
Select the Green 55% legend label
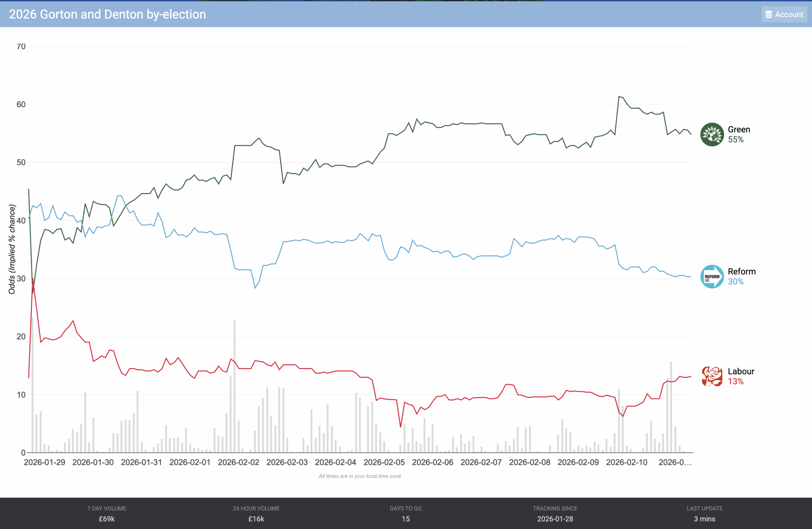739,135
